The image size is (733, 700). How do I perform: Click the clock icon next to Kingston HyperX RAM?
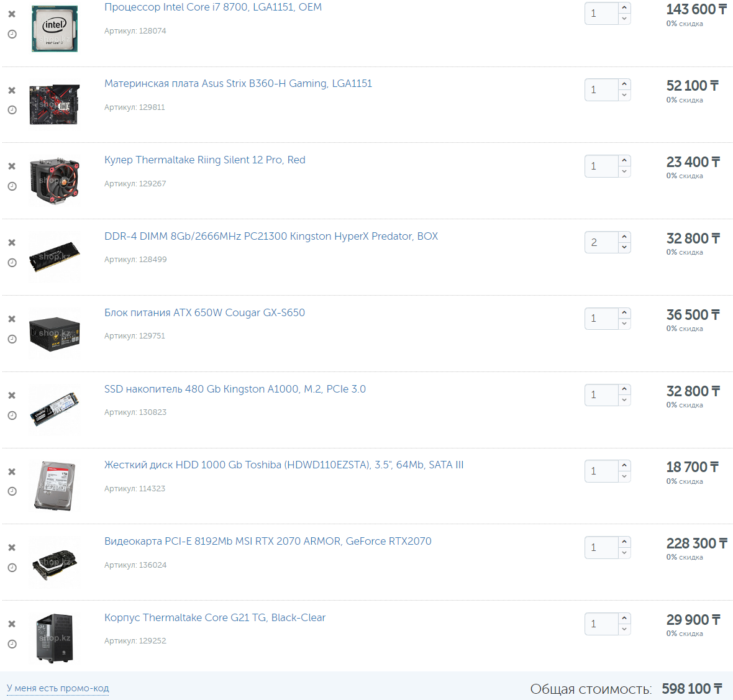12,263
